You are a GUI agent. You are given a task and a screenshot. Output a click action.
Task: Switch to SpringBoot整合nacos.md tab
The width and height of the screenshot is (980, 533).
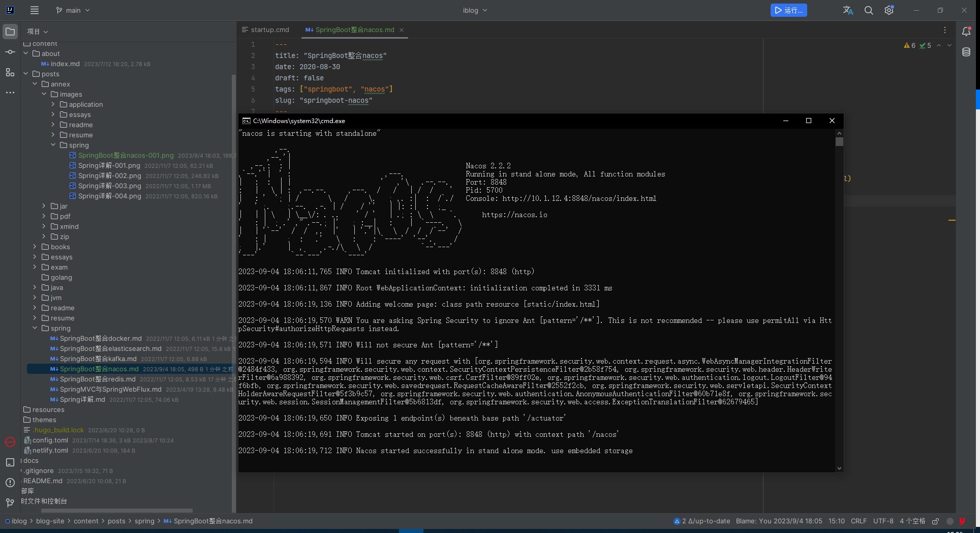click(354, 30)
